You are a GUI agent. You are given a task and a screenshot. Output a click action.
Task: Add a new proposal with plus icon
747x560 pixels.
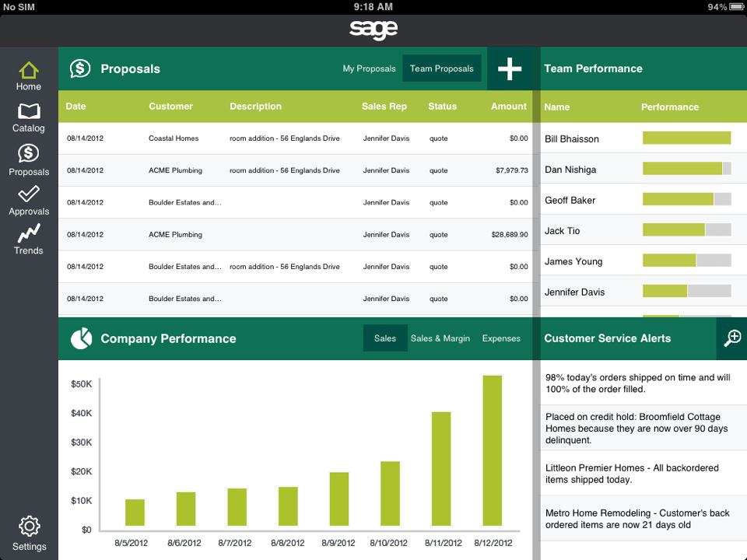tap(510, 68)
